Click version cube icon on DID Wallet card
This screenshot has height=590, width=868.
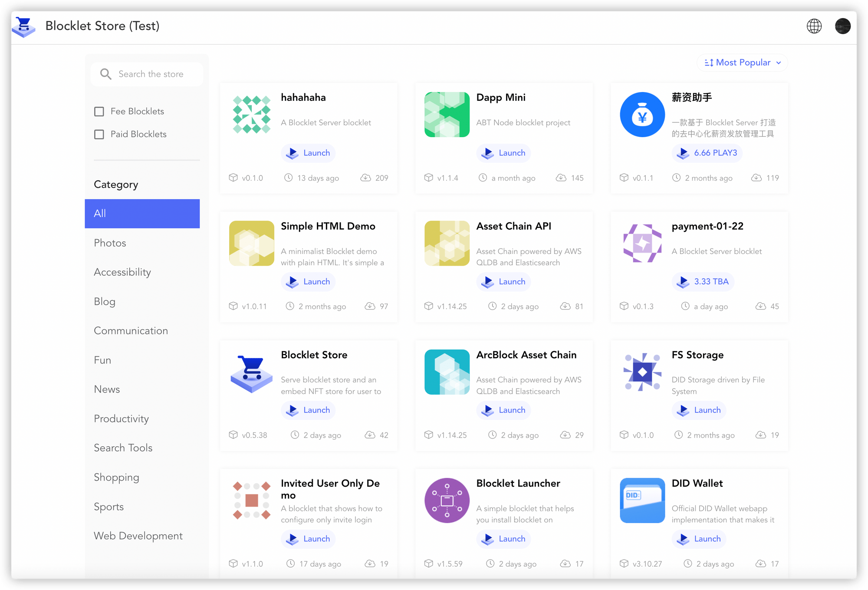coord(624,564)
